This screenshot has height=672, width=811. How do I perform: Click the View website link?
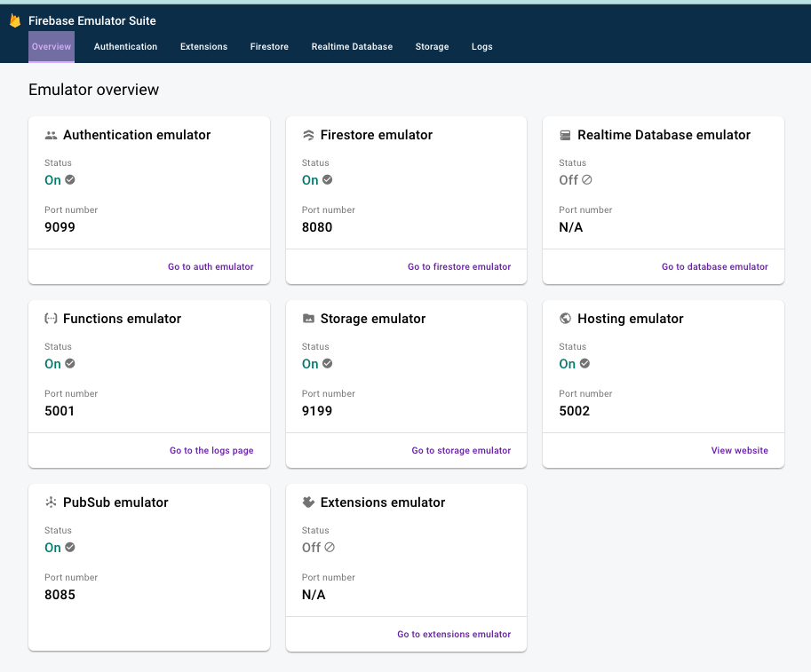point(740,450)
